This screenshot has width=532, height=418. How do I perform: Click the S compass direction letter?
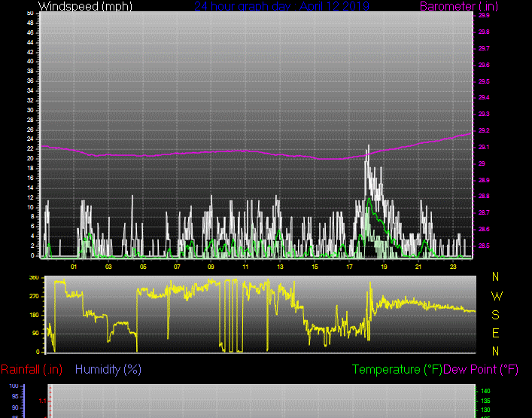point(495,315)
